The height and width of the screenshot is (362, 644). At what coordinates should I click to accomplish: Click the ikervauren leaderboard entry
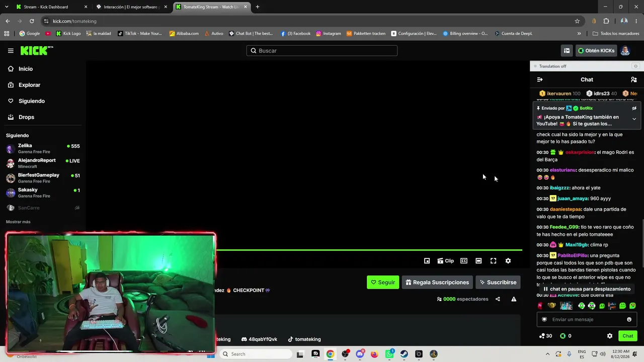coord(559,94)
